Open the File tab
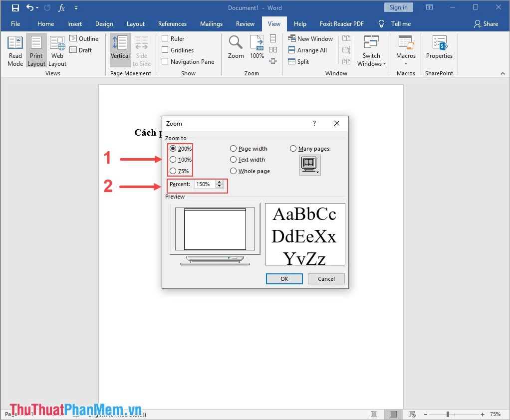 [15, 24]
